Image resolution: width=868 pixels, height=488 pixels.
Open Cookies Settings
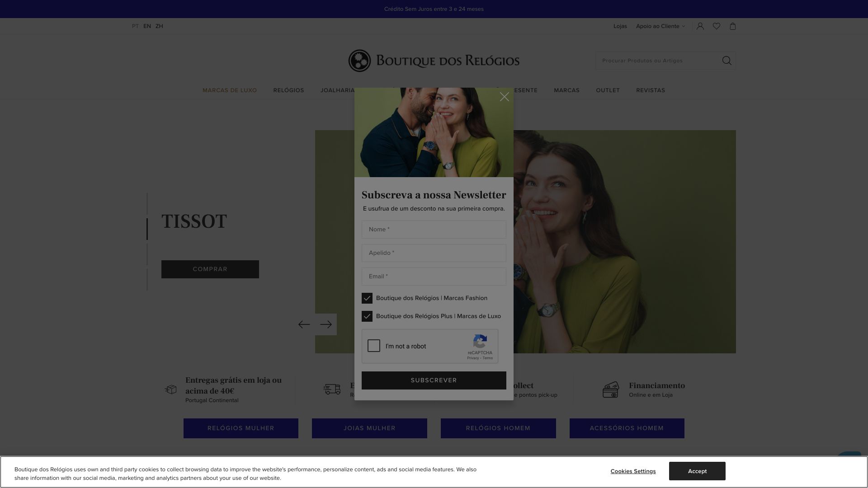(633, 471)
